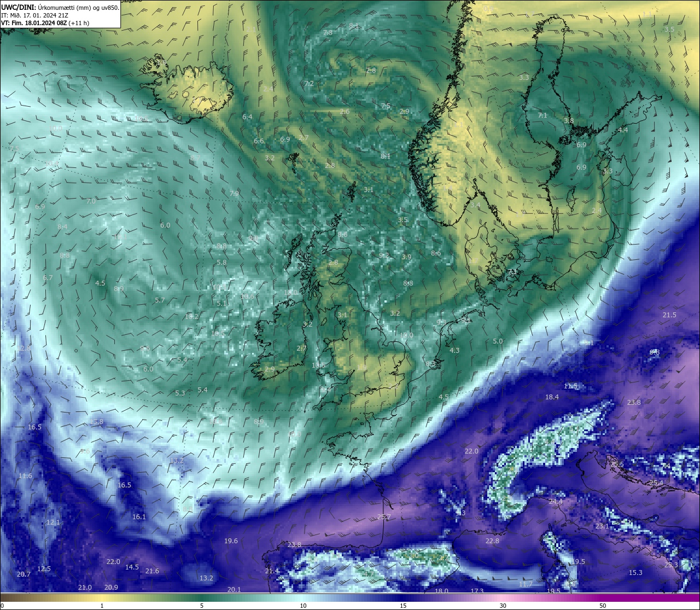Click the map value 7.0

coord(91,201)
